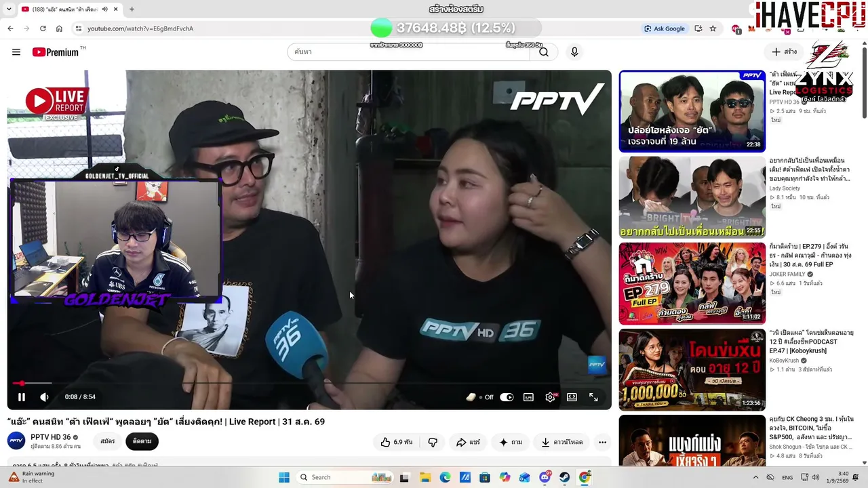Open the CK Cheong video title
The width and height of the screenshot is (868, 488).
coord(811,428)
